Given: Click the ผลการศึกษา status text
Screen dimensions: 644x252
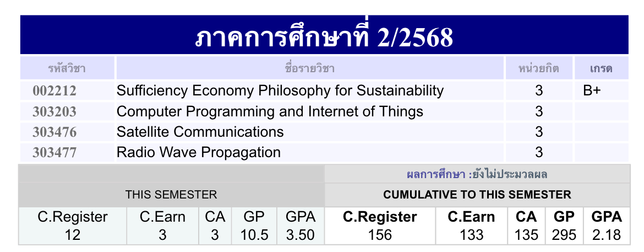Looking at the screenshot, I should point(477,175).
